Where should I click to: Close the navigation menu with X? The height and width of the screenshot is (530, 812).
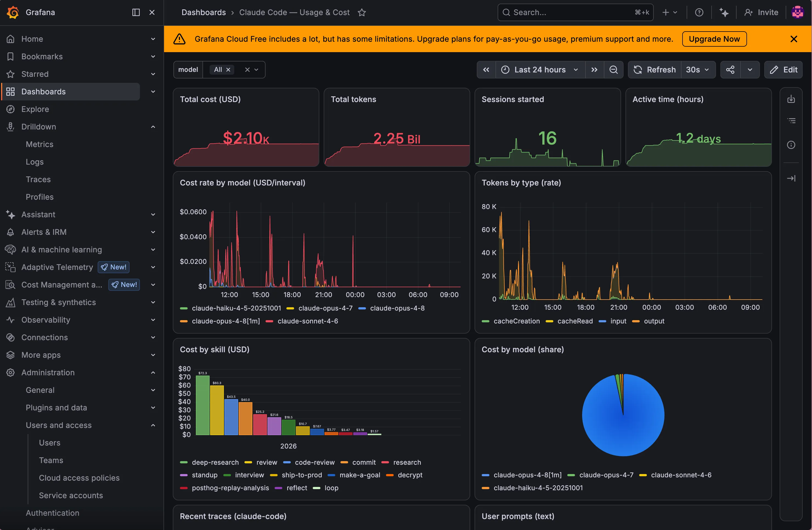click(x=152, y=12)
